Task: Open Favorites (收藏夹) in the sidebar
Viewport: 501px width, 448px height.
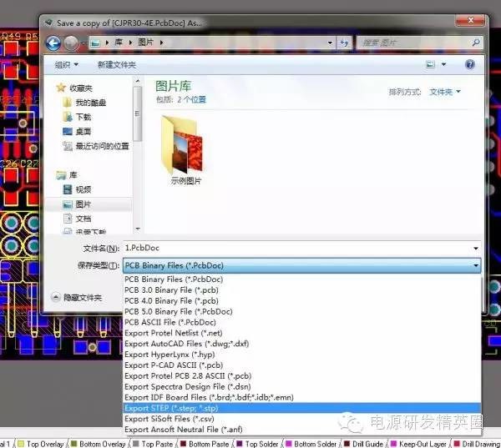Action: tap(80, 88)
